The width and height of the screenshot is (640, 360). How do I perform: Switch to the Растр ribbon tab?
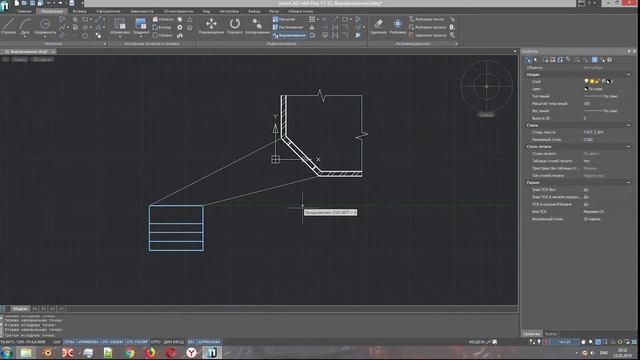click(274, 11)
